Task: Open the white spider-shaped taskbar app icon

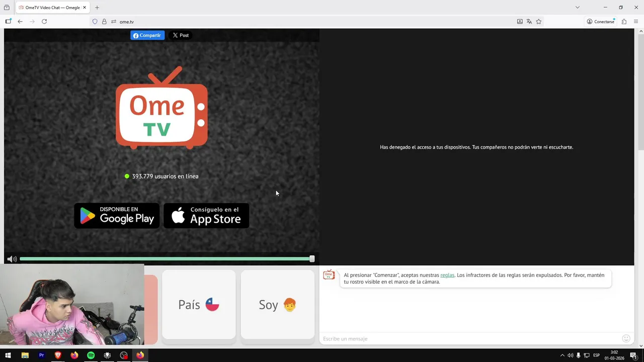Action: tap(107, 355)
